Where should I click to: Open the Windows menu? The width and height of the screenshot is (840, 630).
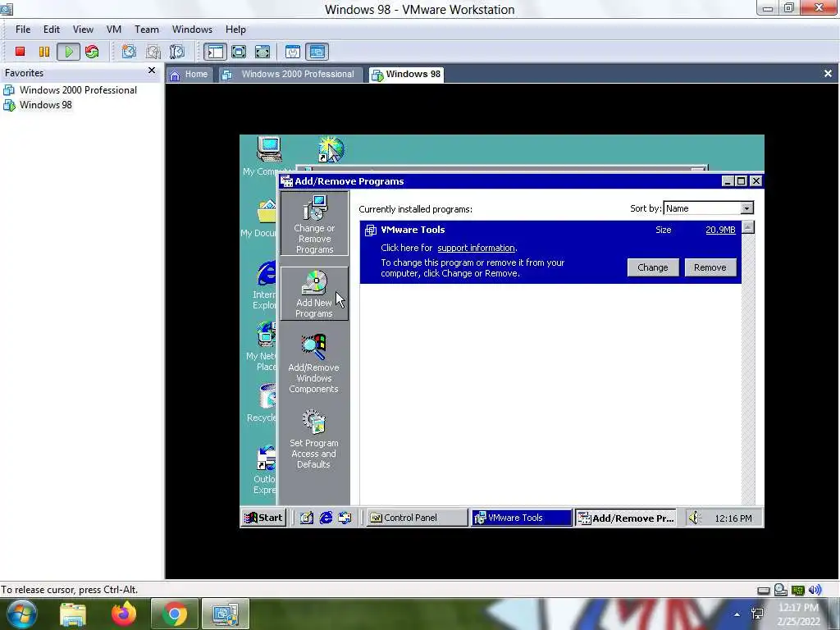click(192, 30)
